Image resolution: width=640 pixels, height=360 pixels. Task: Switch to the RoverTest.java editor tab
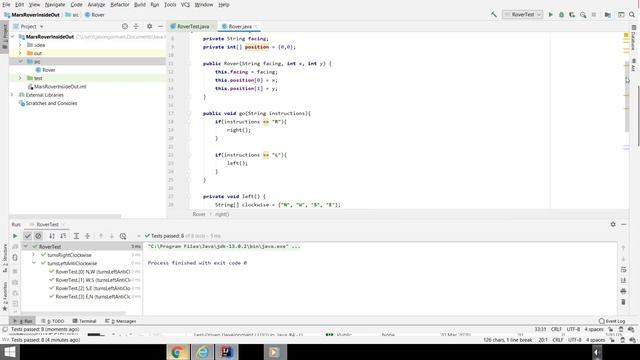tap(193, 26)
